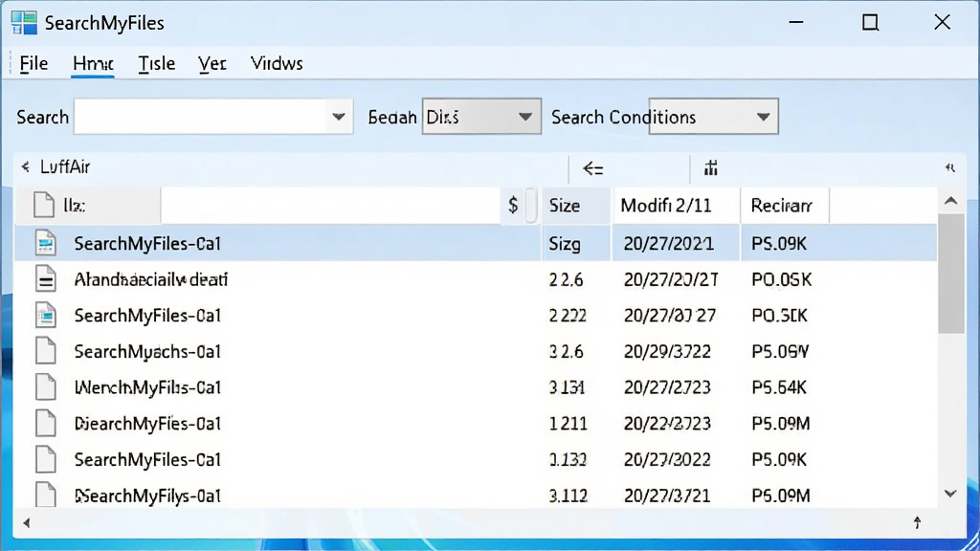Click the up arrow icon at bottom right
Screen dimensions: 980x551
pos(917,522)
